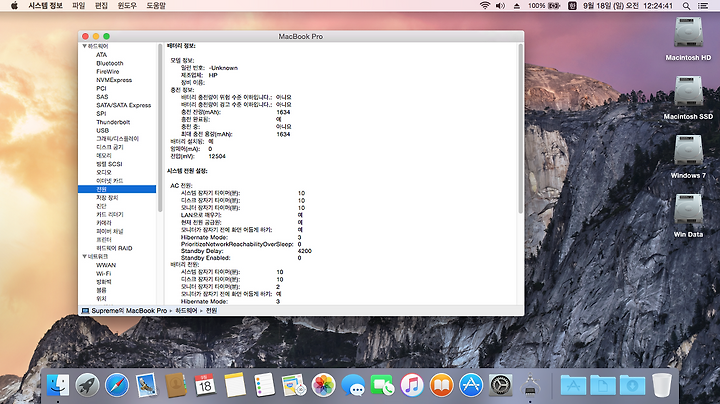Image resolution: width=720 pixels, height=404 pixels.
Task: Select Bluetooth in the sidebar
Action: point(110,63)
